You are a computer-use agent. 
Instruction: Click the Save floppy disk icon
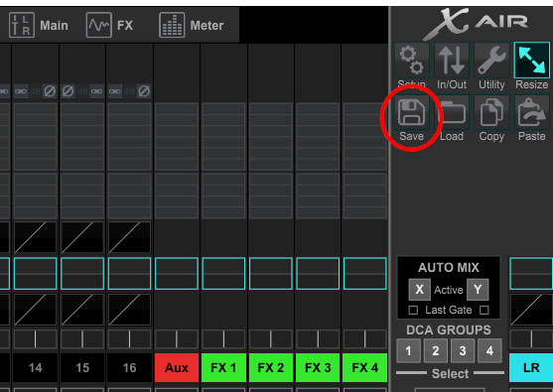[412, 112]
